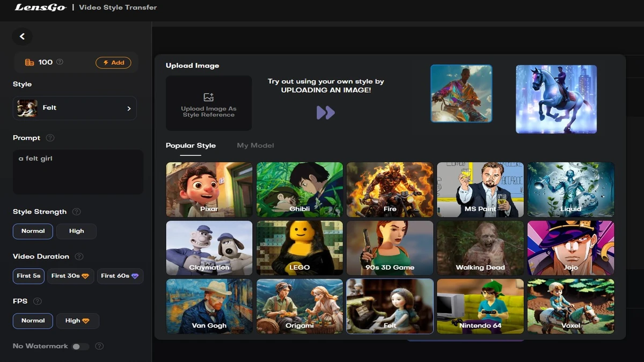This screenshot has height=362, width=644.
Task: Select the Jojo style
Action: [570, 248]
